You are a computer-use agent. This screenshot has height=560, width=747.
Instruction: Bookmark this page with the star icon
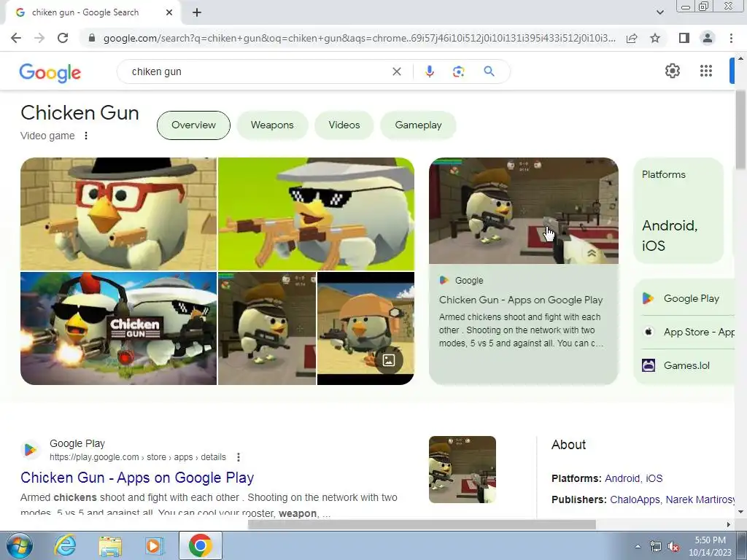click(655, 38)
